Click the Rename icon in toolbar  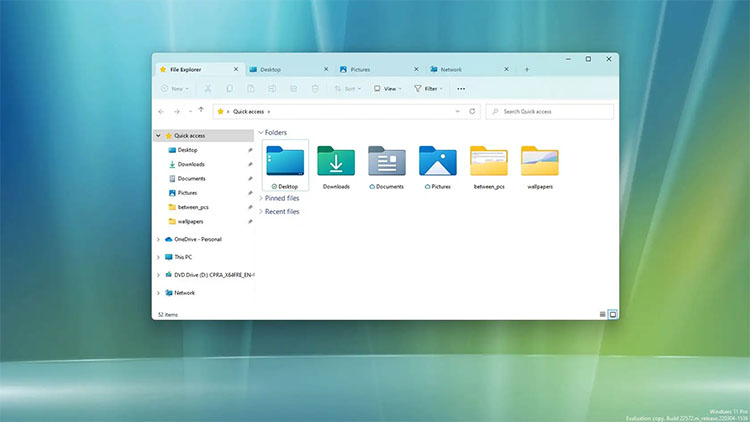point(272,89)
